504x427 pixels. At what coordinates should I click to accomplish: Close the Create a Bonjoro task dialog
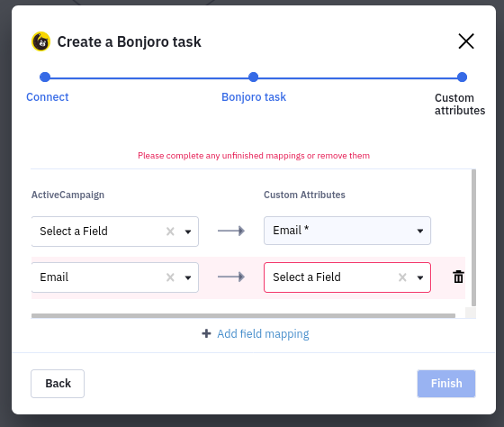(x=466, y=41)
